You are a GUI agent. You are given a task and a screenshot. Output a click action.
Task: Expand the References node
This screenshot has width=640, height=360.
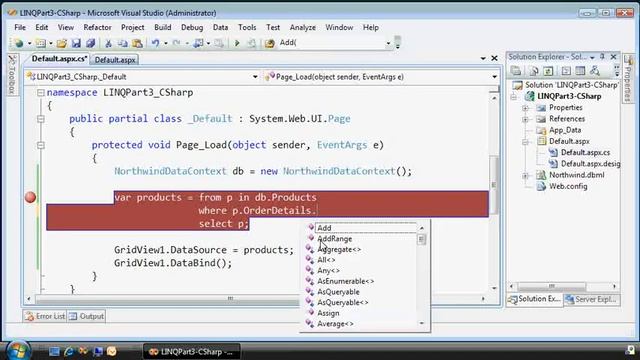pyautogui.click(x=526, y=119)
